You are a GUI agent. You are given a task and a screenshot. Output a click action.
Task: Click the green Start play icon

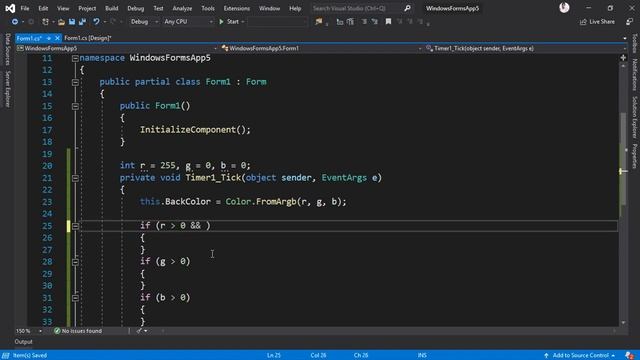tap(221, 22)
